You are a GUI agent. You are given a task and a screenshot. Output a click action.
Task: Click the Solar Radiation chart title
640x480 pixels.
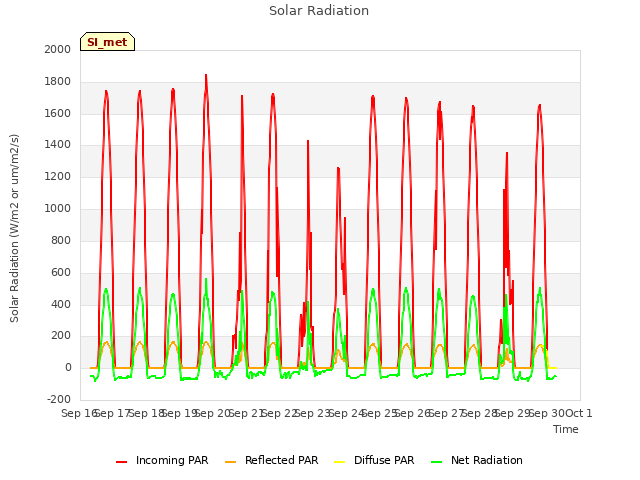(x=319, y=11)
